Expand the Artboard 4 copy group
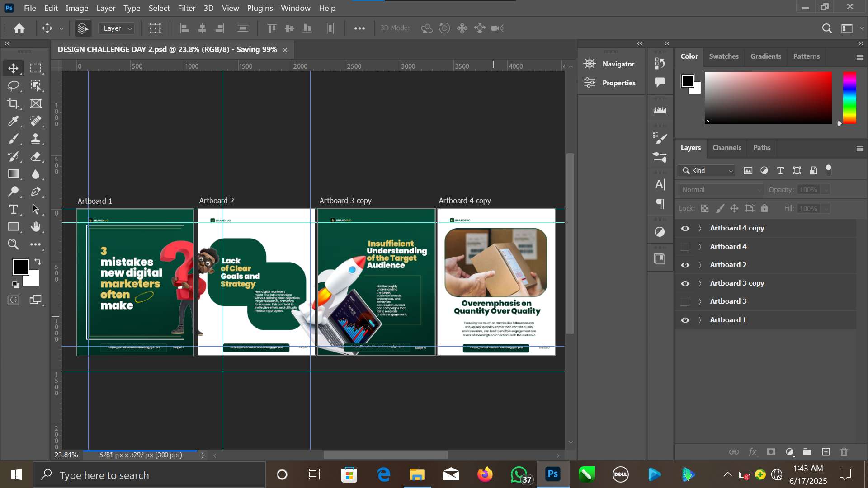Image resolution: width=868 pixels, height=488 pixels. [x=700, y=228]
